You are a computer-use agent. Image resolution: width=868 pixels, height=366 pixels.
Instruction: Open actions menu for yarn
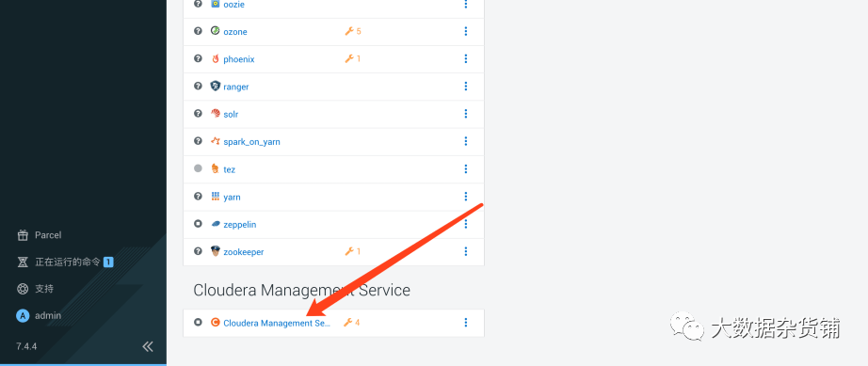[x=466, y=197]
